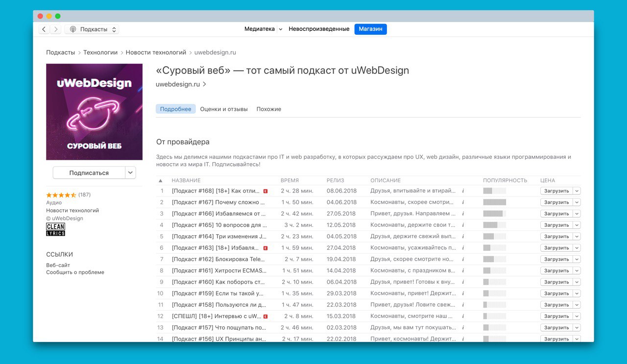Click the uWebDesign podcast cover artwork
The height and width of the screenshot is (364, 627).
pyautogui.click(x=94, y=112)
